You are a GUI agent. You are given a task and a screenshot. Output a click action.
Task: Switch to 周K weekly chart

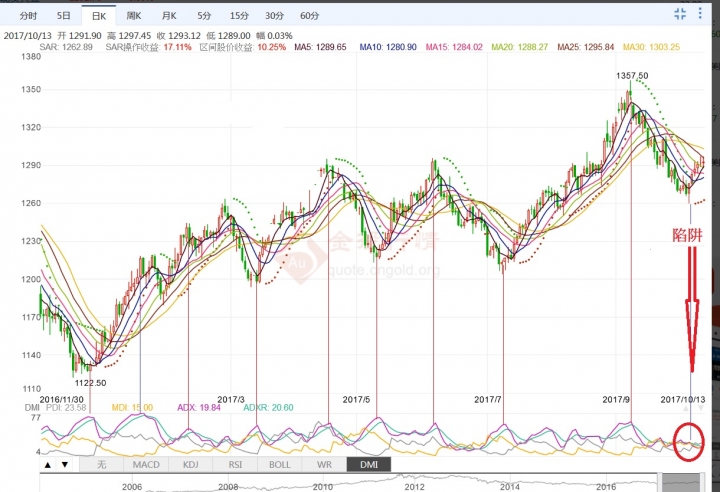tap(133, 16)
